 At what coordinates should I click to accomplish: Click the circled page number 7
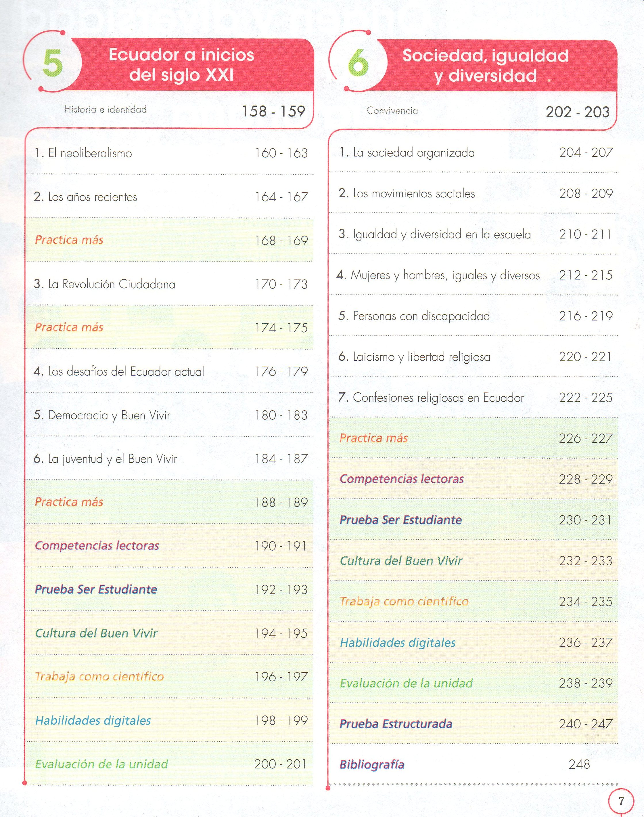621,801
